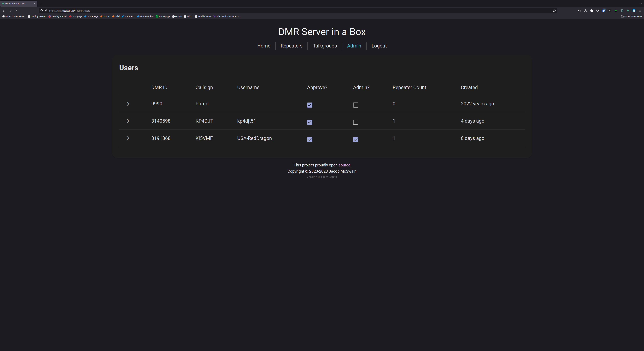Click username kp4djt51
Viewport: 644px width, 351px height.
point(247,121)
